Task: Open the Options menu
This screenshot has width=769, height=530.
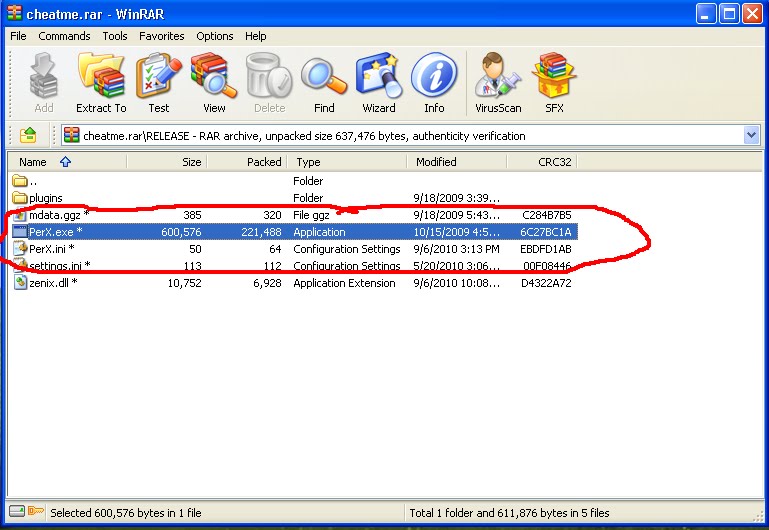Action: 215,36
